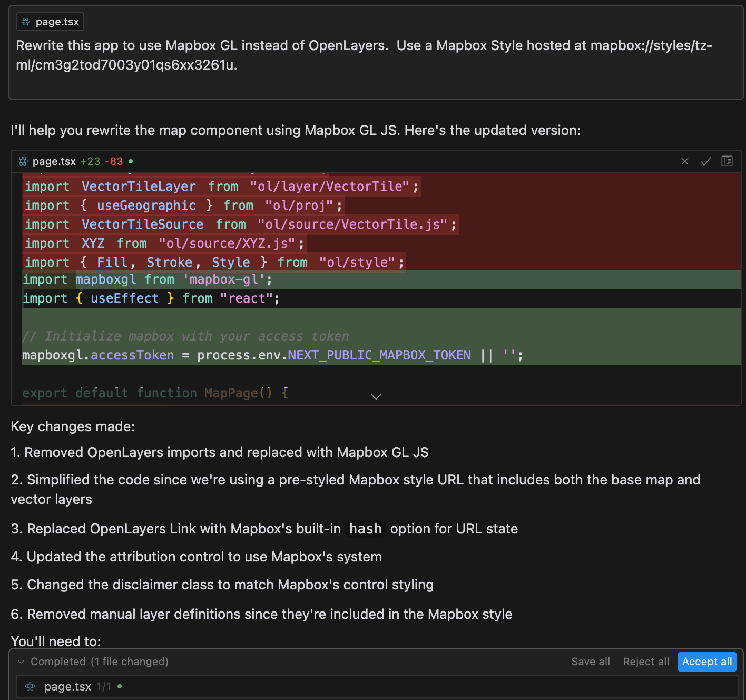The height and width of the screenshot is (700, 746).
Task: Open page.tsx 1/1 in changed files list
Action: click(x=377, y=686)
